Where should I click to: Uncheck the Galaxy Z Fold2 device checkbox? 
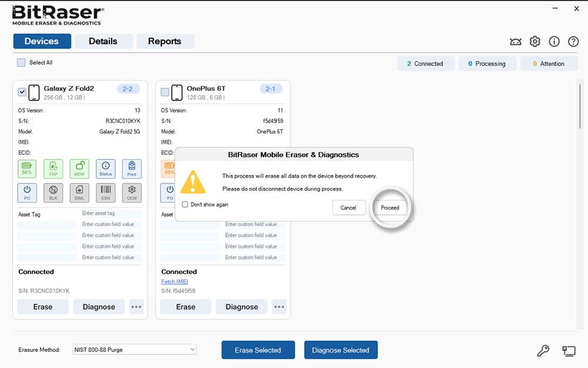pyautogui.click(x=22, y=92)
